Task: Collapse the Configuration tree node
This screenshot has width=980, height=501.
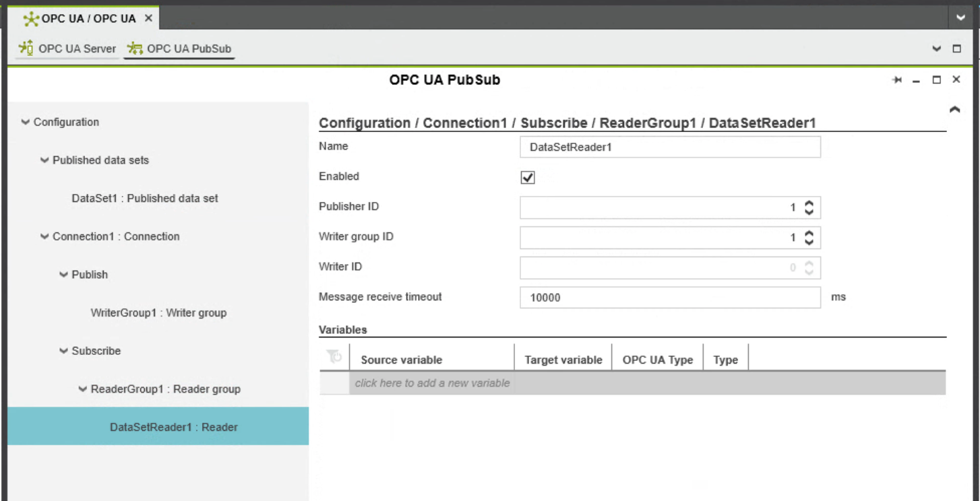Action: pyautogui.click(x=26, y=122)
